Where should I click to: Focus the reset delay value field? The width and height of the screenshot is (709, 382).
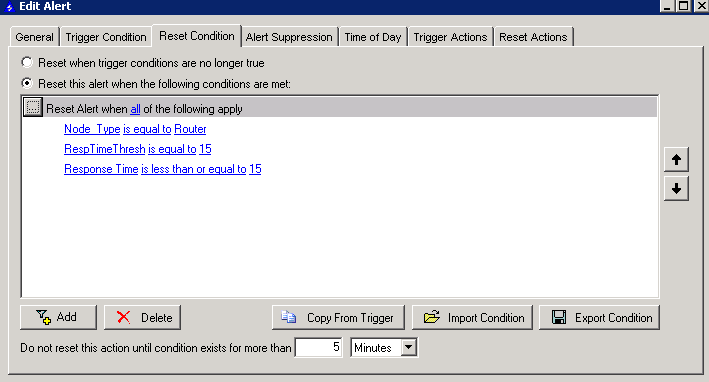tap(318, 347)
